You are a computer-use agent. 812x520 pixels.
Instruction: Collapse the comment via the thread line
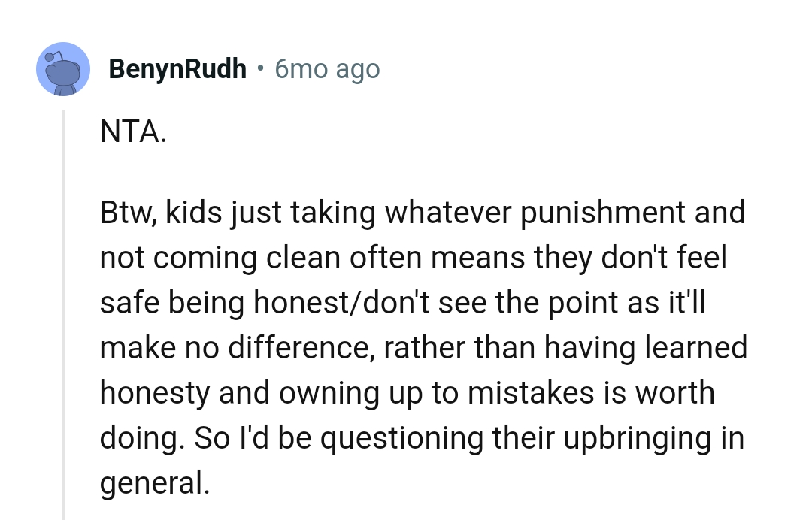(x=64, y=301)
